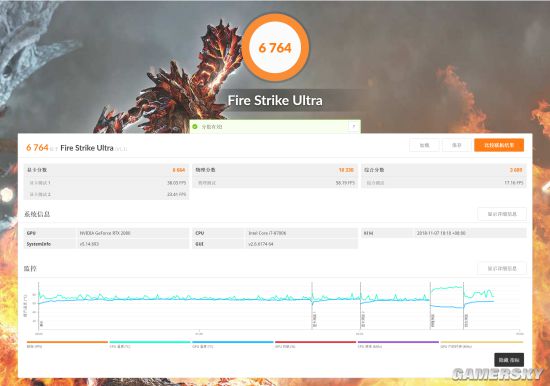Toggle the yellow GPU memory clock legend line
The width and height of the screenshot is (550, 386).
(x=482, y=342)
